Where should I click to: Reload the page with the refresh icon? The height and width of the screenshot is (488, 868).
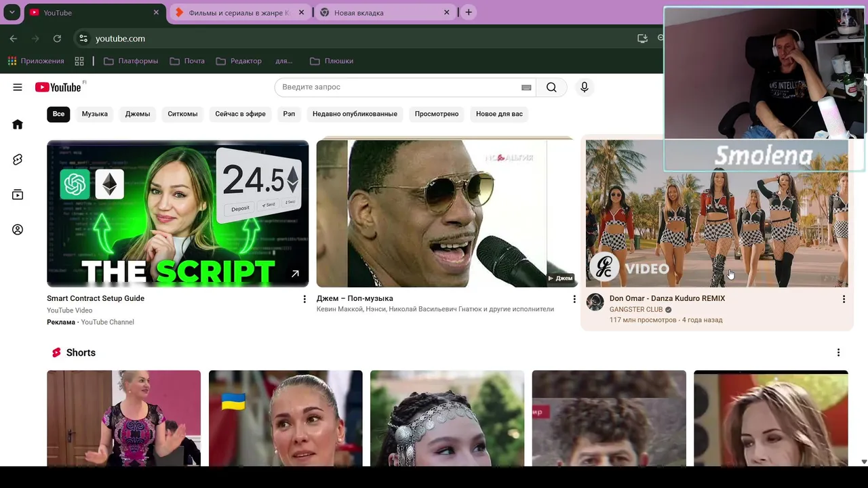coord(57,39)
